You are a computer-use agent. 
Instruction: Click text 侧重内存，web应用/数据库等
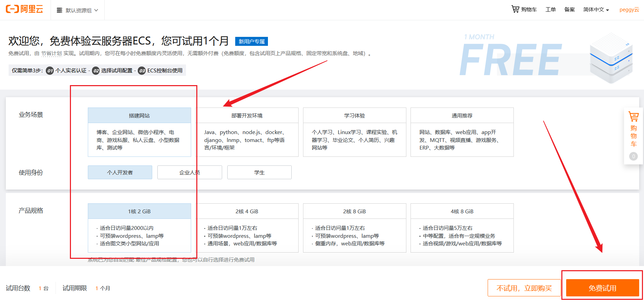click(x=350, y=243)
